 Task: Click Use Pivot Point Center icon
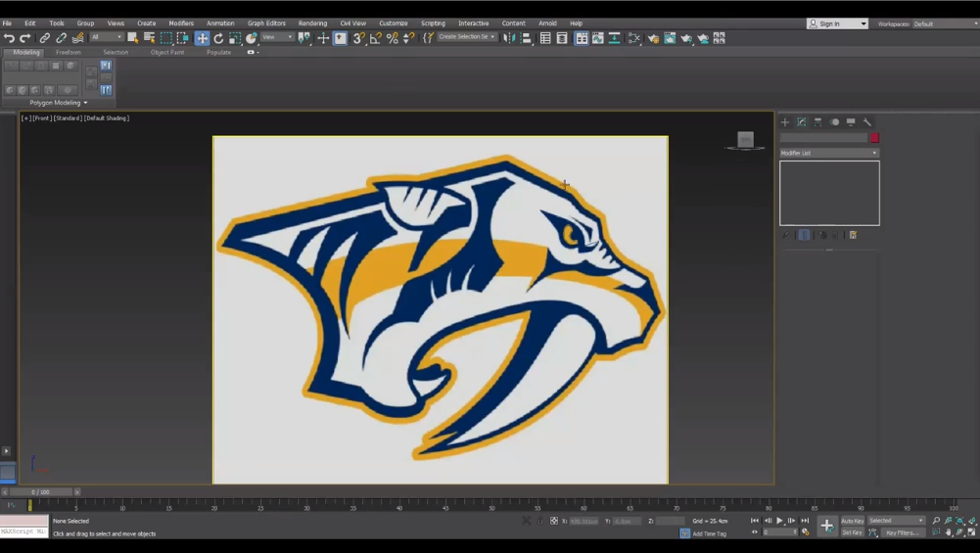[304, 38]
